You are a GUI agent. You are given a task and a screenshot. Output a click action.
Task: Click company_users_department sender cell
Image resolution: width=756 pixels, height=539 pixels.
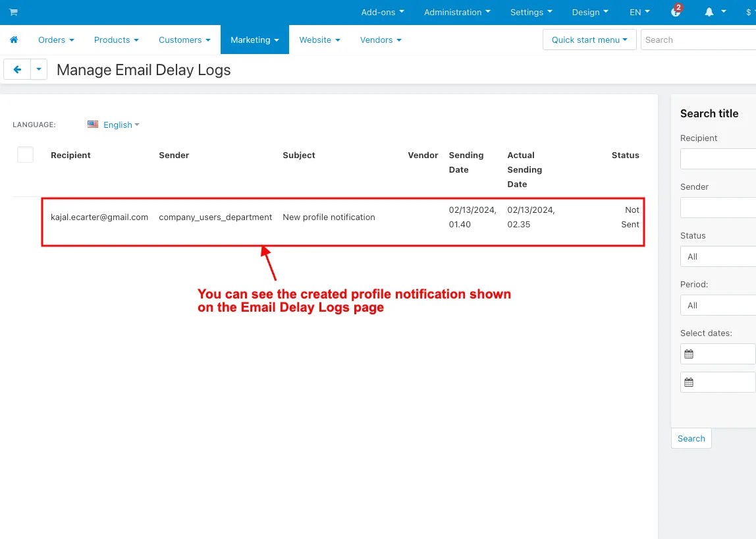tap(215, 217)
